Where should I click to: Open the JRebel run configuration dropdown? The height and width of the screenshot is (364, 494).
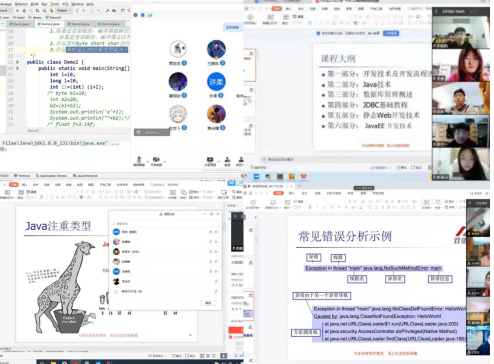tap(63, 11)
